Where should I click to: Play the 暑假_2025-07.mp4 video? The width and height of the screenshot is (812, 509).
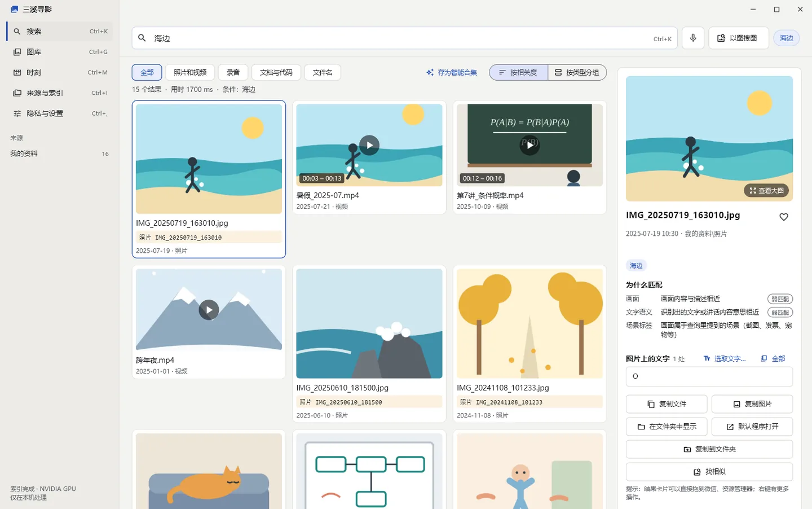(369, 145)
